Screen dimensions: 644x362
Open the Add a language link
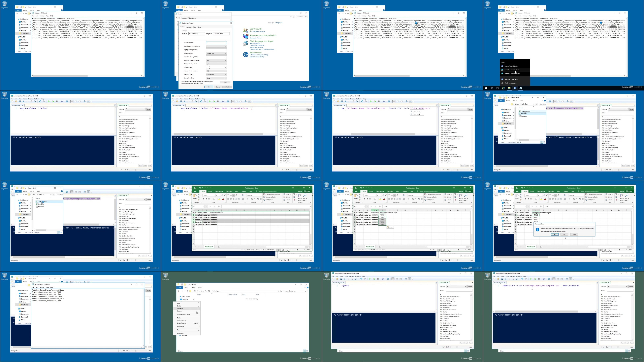coord(255,43)
